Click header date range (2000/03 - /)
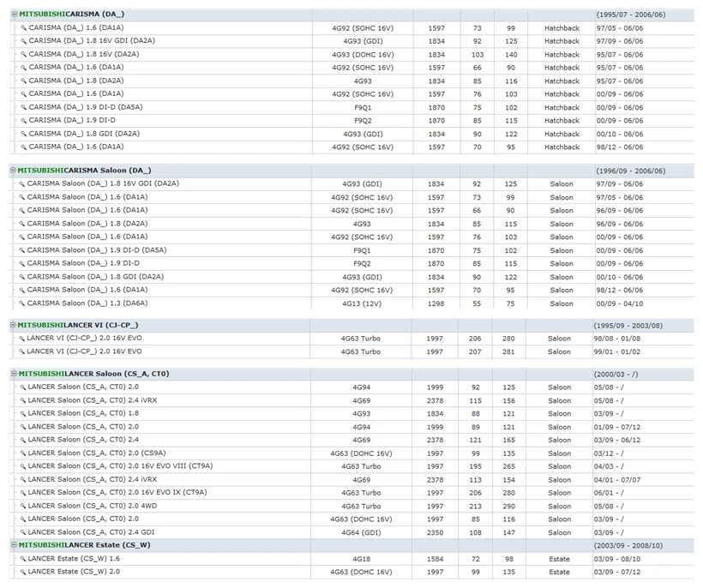 [x=616, y=374]
